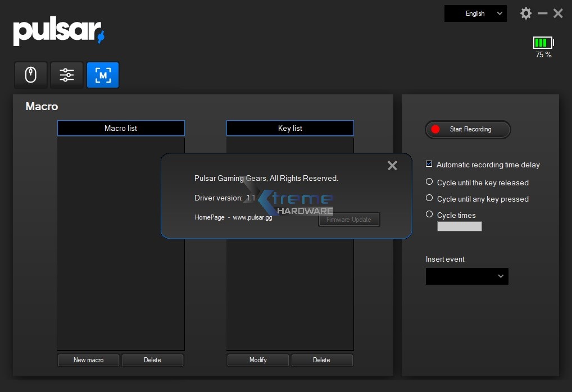Open the English language dropdown
This screenshot has height=392, width=572.
[475, 13]
